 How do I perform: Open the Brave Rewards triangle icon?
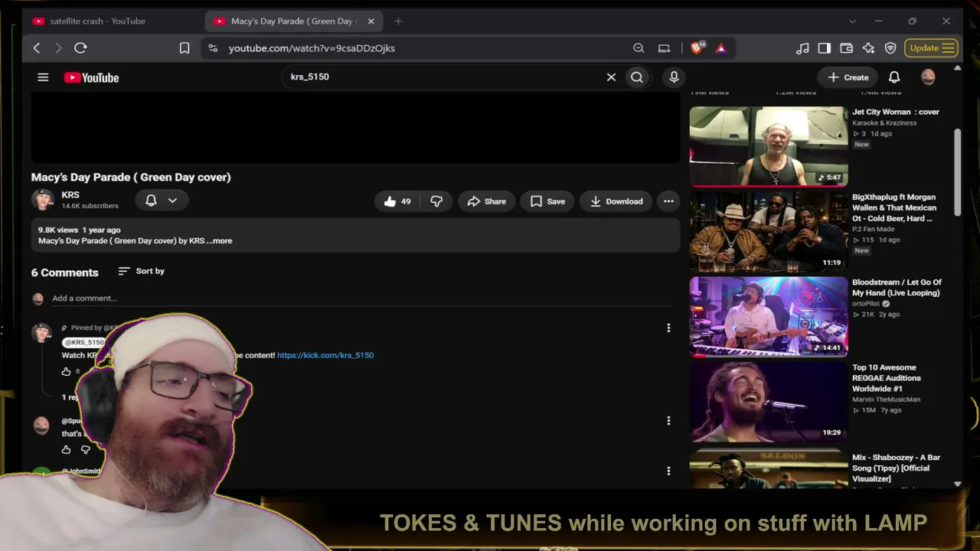tap(720, 48)
